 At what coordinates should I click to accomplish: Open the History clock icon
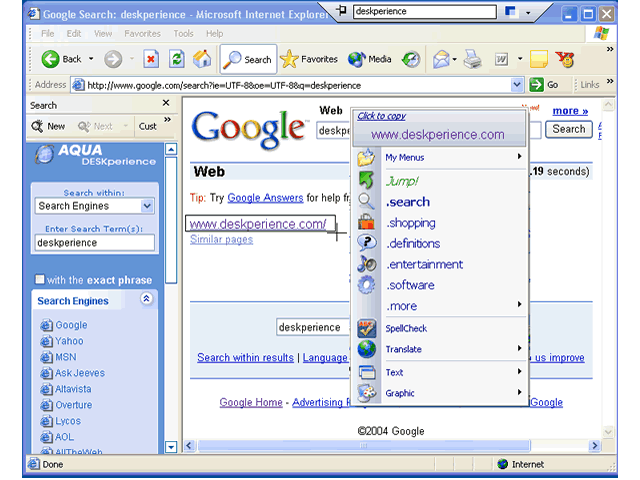tap(411, 60)
